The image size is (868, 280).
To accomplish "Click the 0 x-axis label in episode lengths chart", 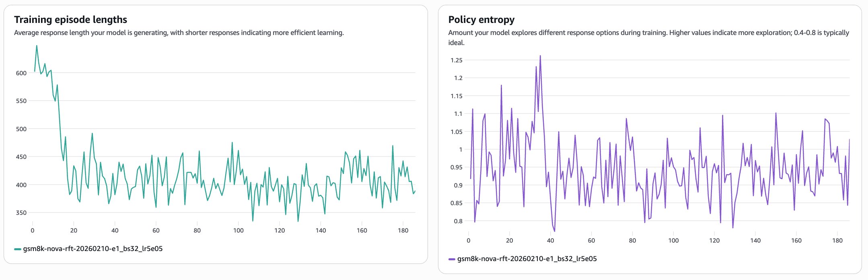I will tap(33, 231).
